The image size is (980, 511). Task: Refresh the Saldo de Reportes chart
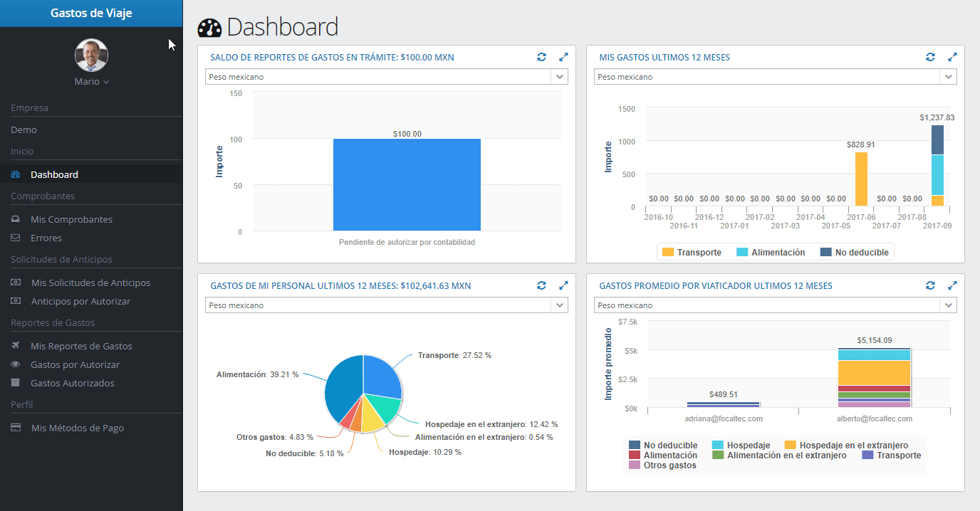tap(542, 57)
